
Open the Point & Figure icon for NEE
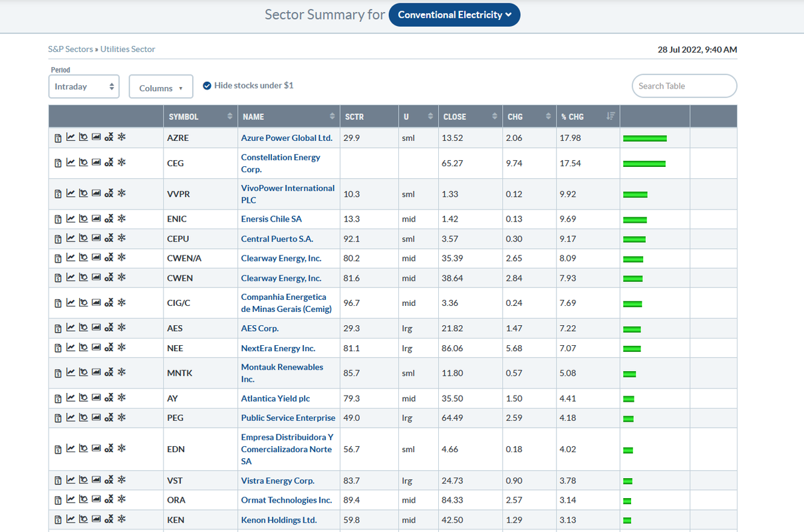(109, 347)
